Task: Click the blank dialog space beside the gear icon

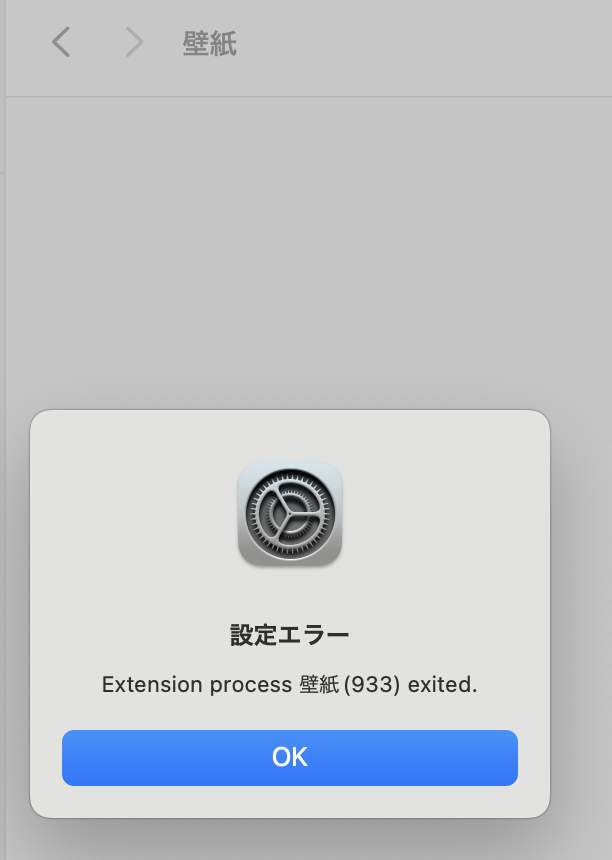Action: [444, 514]
